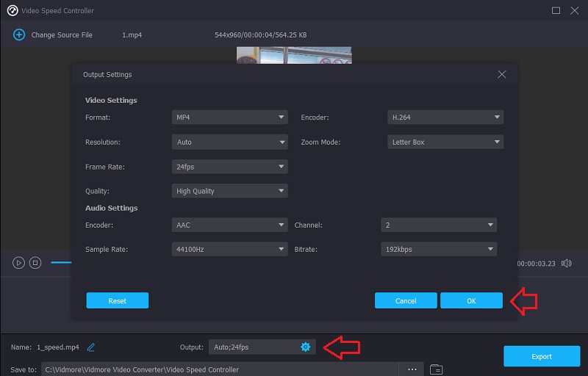The image size is (588, 376).
Task: Close the Output Settings dialog
Action: point(502,74)
